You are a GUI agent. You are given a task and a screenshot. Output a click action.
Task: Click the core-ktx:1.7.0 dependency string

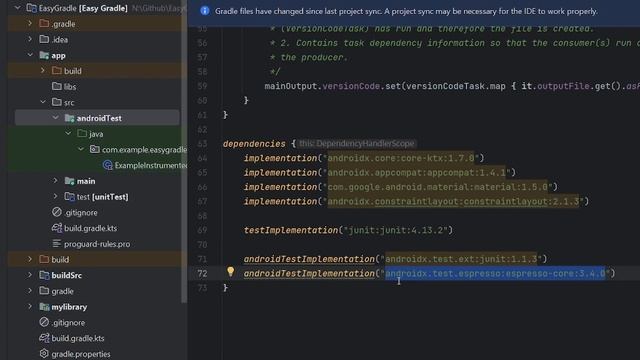point(401,158)
